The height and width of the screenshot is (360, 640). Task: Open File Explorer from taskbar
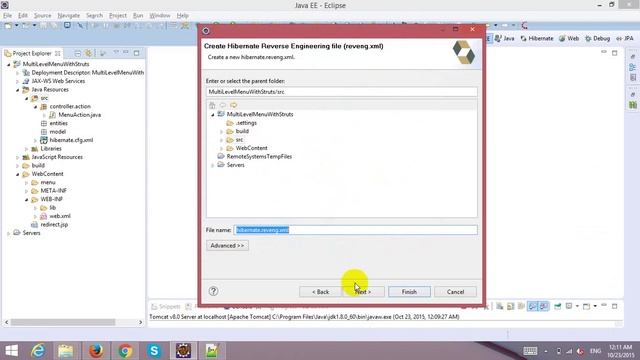click(65, 351)
